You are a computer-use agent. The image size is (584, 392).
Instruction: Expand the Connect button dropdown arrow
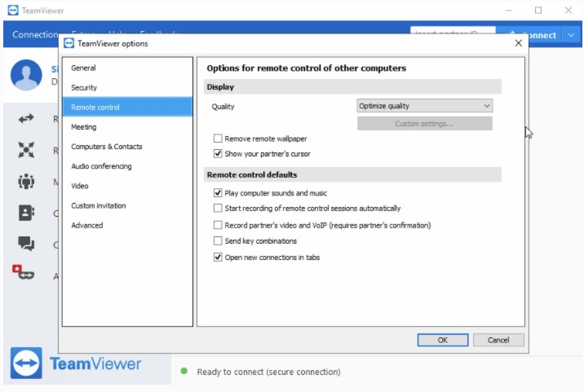tap(571, 35)
